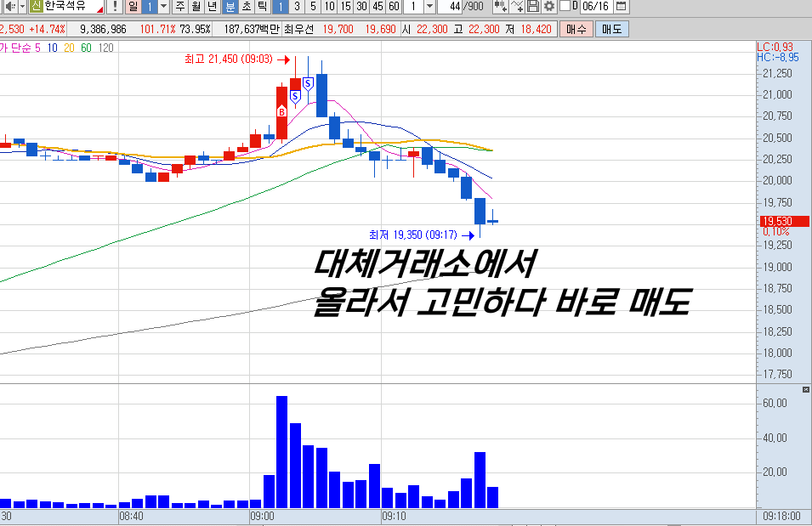The width and height of the screenshot is (812, 526).
Task: Click the line drawing tool icon
Action: [x=517, y=6]
